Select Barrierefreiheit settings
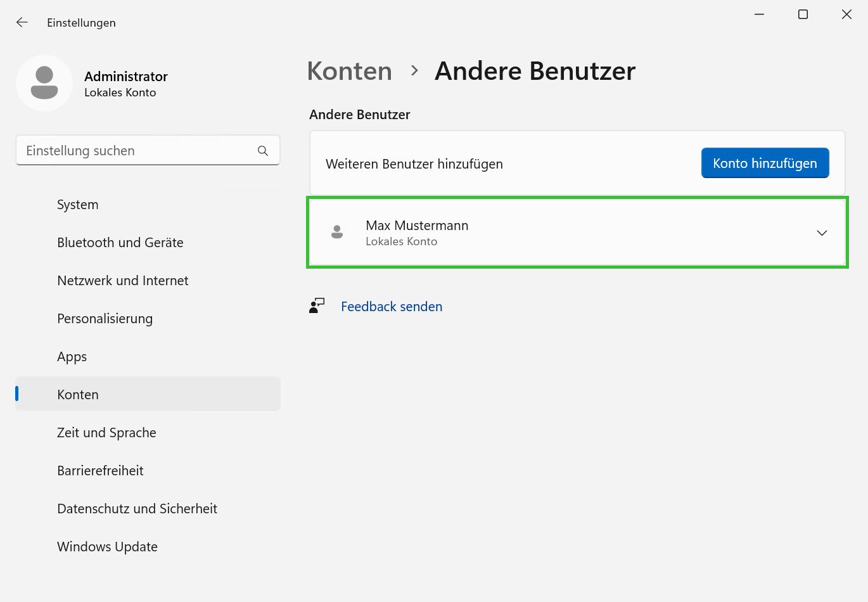The height and width of the screenshot is (602, 868). [x=99, y=470]
